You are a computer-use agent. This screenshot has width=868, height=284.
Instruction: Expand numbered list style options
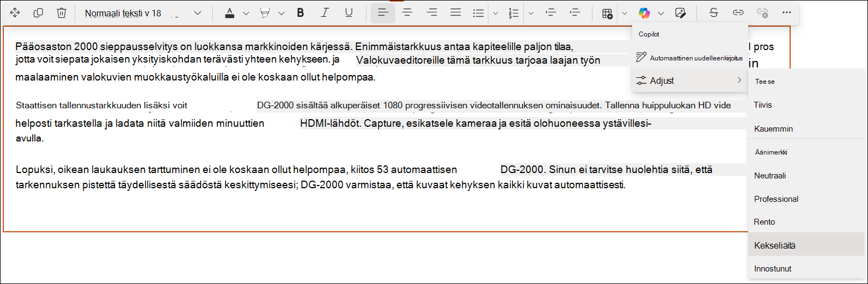pyautogui.click(x=531, y=13)
